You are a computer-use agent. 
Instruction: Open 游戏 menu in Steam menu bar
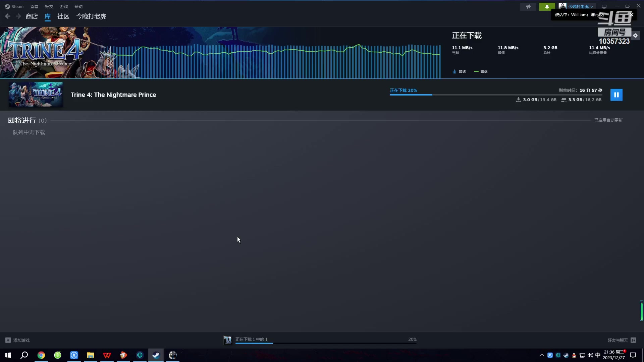click(x=64, y=6)
